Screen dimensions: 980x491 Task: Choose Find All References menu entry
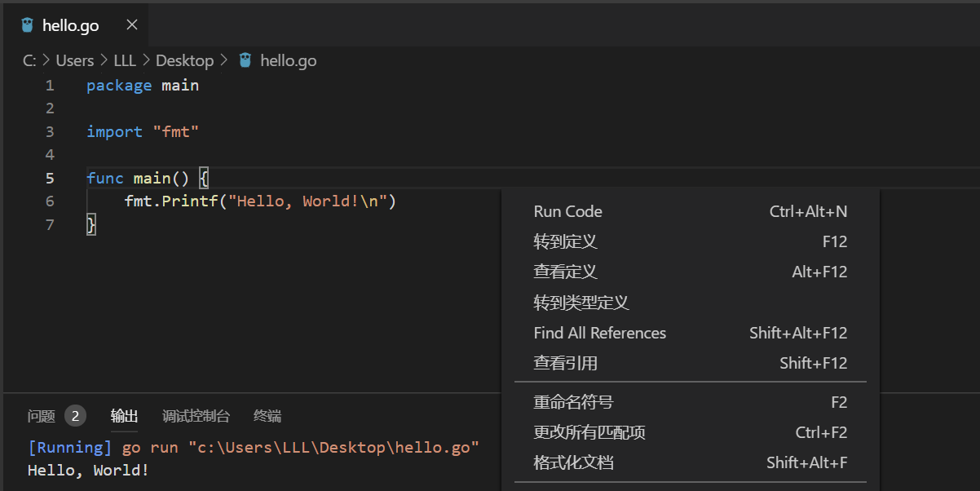coord(691,333)
